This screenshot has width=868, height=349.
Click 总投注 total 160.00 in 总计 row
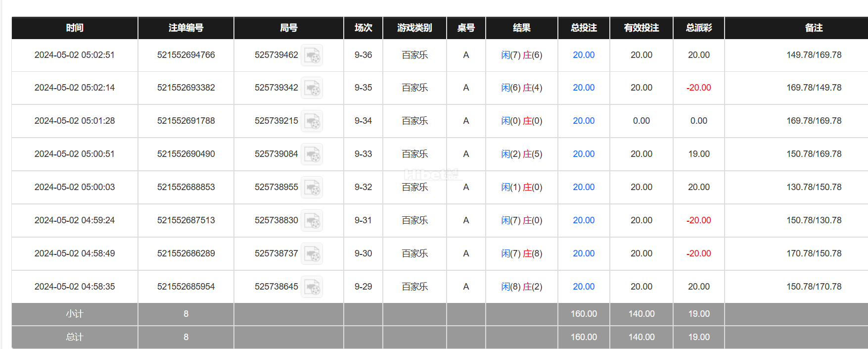584,337
